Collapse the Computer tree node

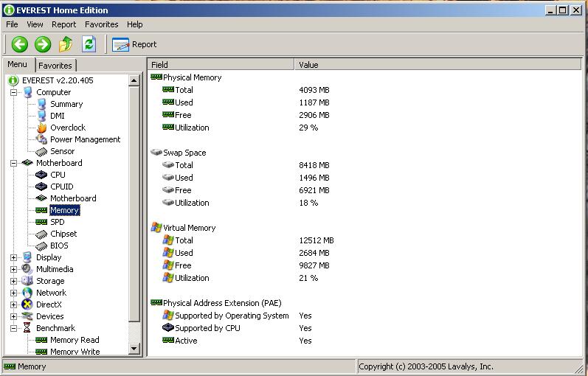coord(13,92)
